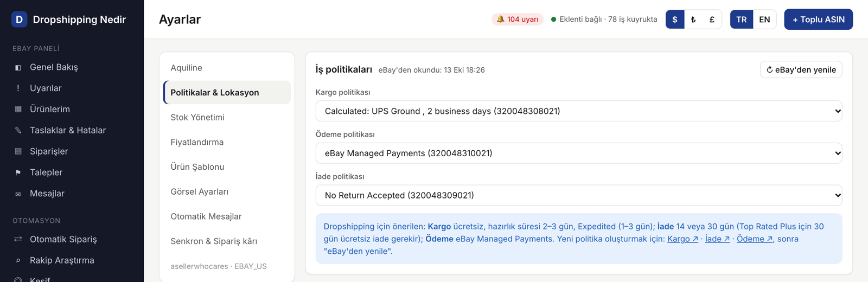Open Görsel Ayarları settings tab
Screen dimensions: 868x282
(x=227, y=192)
